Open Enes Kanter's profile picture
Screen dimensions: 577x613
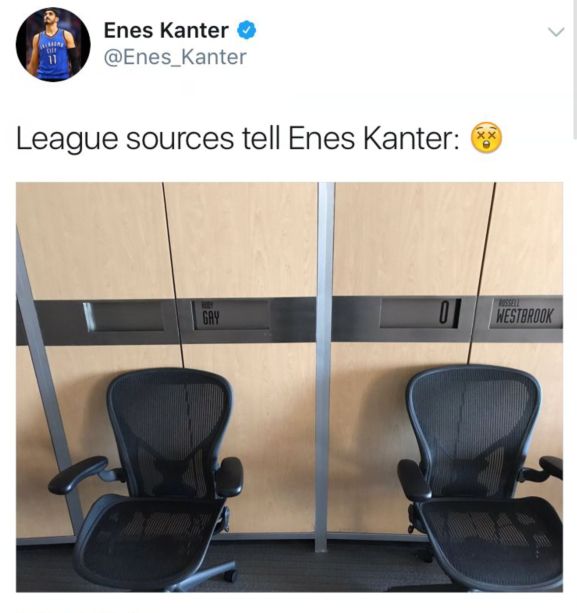point(53,44)
